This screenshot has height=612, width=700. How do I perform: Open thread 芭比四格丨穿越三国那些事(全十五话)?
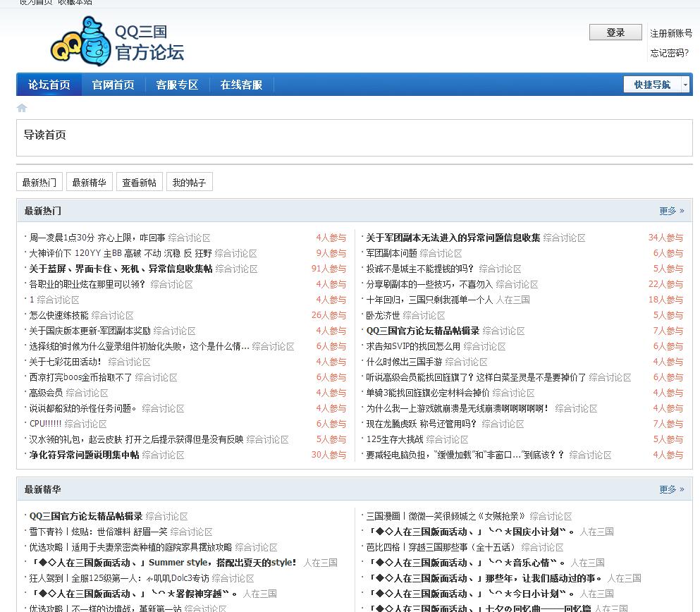pyautogui.click(x=442, y=547)
